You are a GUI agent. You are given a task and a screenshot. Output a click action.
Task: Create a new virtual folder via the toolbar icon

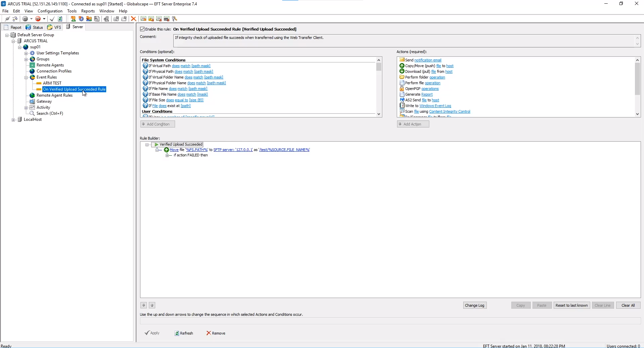(x=116, y=19)
